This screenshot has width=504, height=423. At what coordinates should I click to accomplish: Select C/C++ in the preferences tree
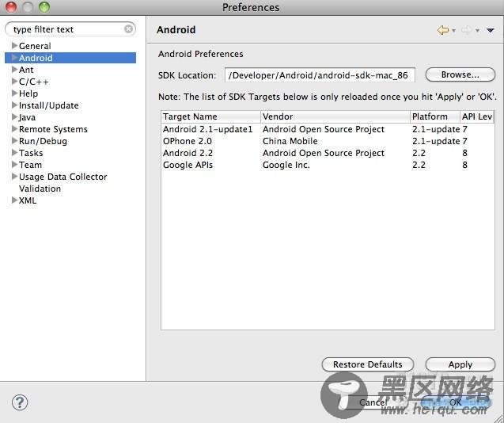pyautogui.click(x=34, y=82)
